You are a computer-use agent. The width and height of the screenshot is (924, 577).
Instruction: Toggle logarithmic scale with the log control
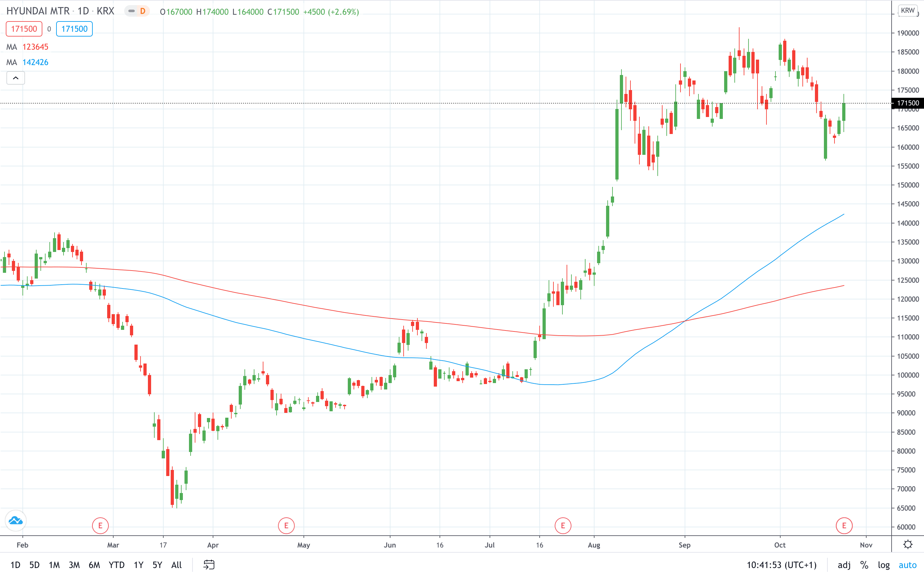pos(884,565)
